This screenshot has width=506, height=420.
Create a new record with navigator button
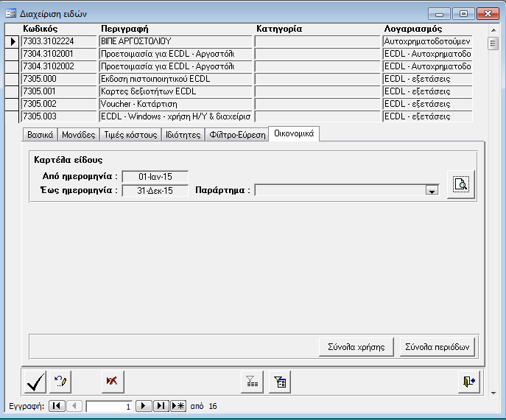178,406
